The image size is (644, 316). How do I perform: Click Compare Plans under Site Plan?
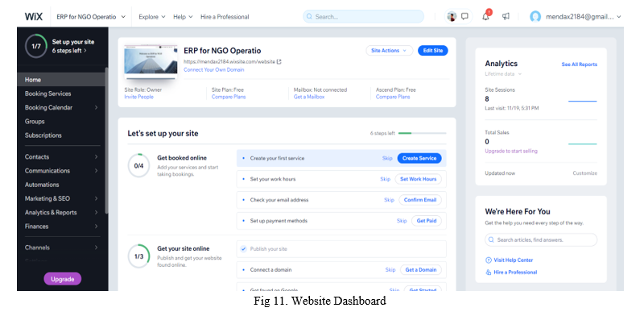click(x=229, y=97)
